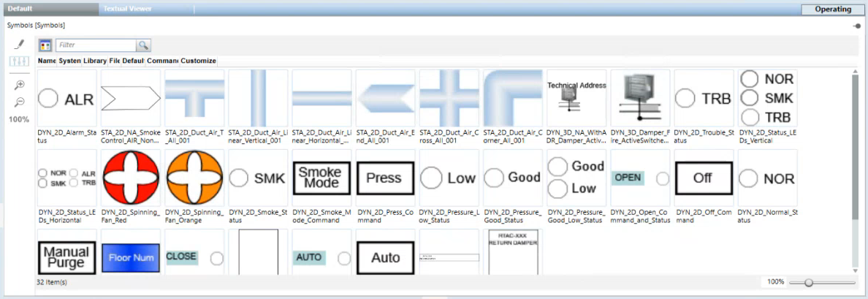Click in the Filter text field

95,45
